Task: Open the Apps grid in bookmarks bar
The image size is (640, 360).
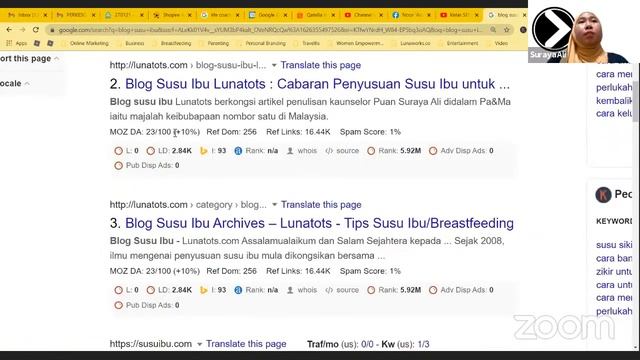Action: tap(17, 43)
